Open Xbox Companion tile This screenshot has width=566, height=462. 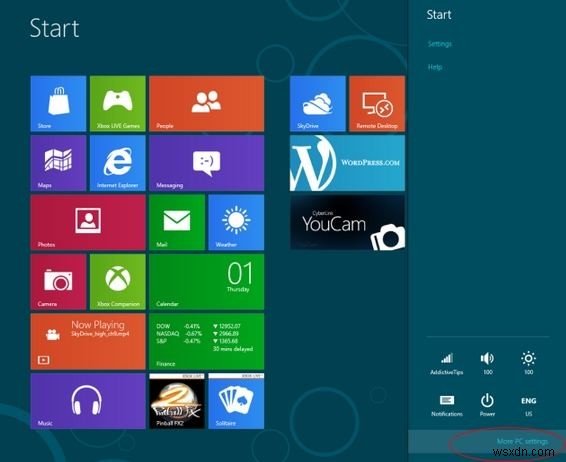[x=118, y=282]
